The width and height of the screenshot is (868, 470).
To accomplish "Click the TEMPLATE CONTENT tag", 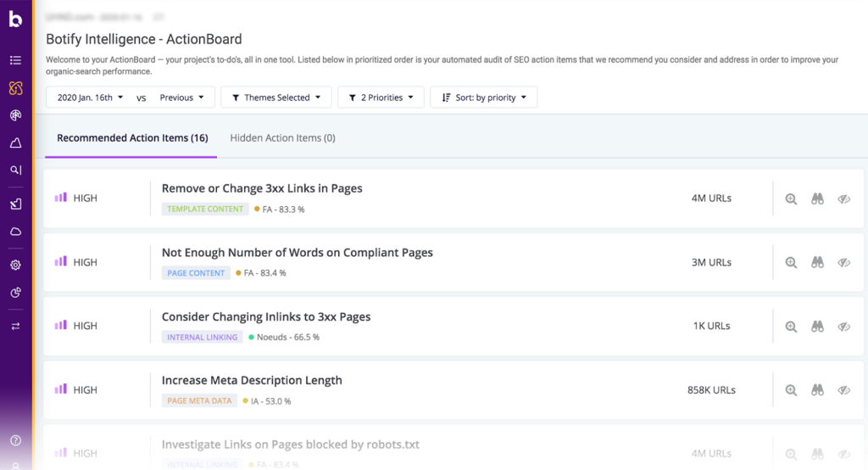I will pyautogui.click(x=205, y=209).
